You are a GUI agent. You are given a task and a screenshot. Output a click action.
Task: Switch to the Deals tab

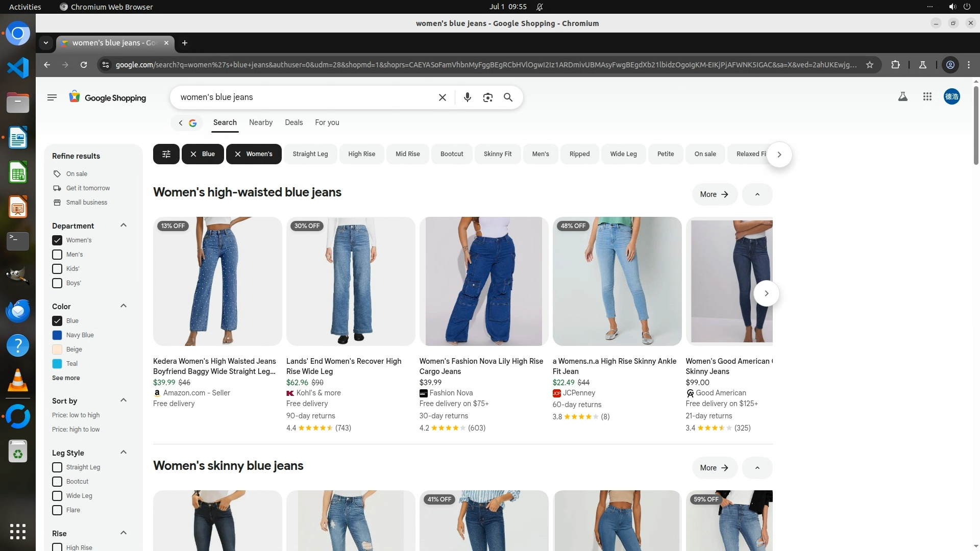pyautogui.click(x=293, y=122)
